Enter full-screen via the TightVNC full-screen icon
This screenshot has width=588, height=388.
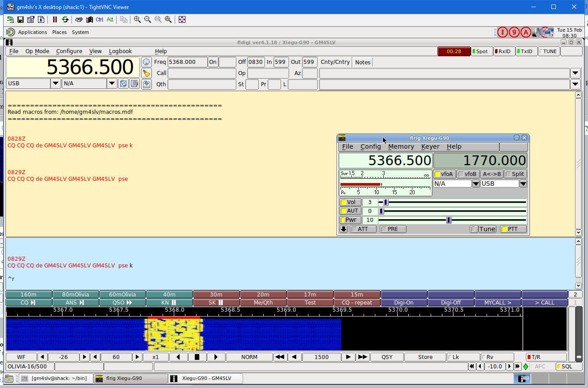(x=182, y=20)
